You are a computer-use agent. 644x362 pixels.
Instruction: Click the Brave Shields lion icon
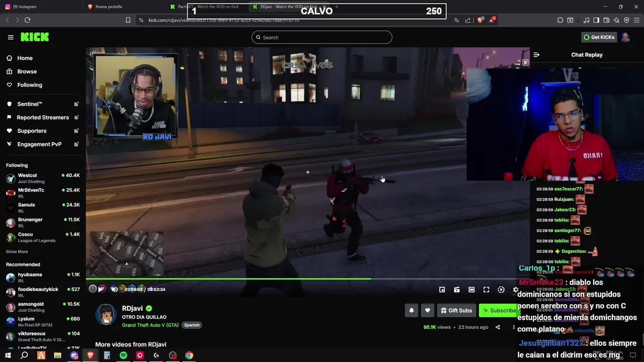point(480,20)
